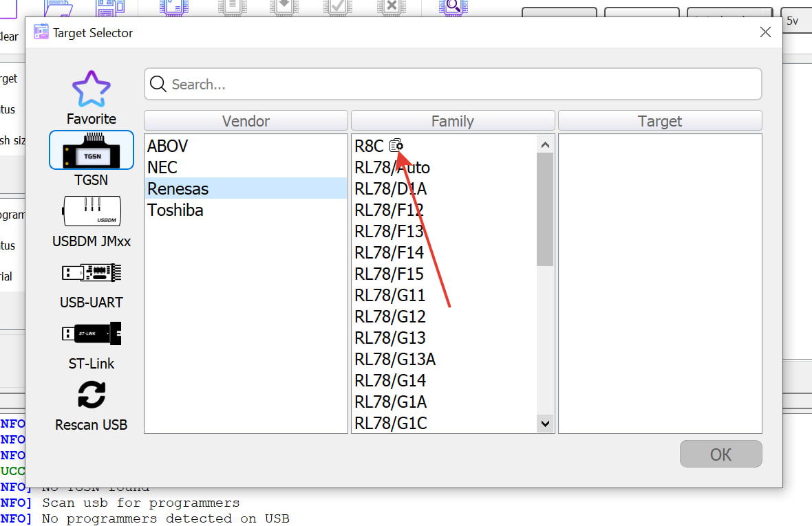Select the USBDM JMxx programmer
The width and height of the screenshot is (812, 526).
91,211
